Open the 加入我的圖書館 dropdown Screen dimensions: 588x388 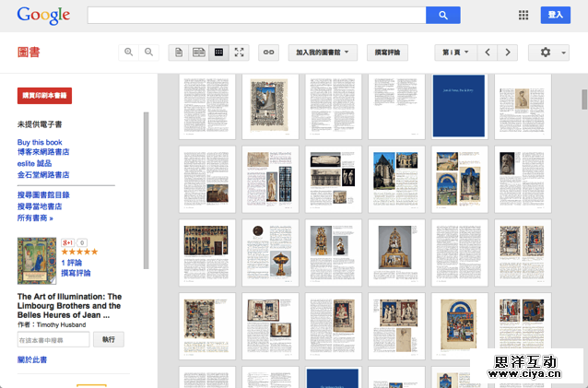click(x=323, y=53)
